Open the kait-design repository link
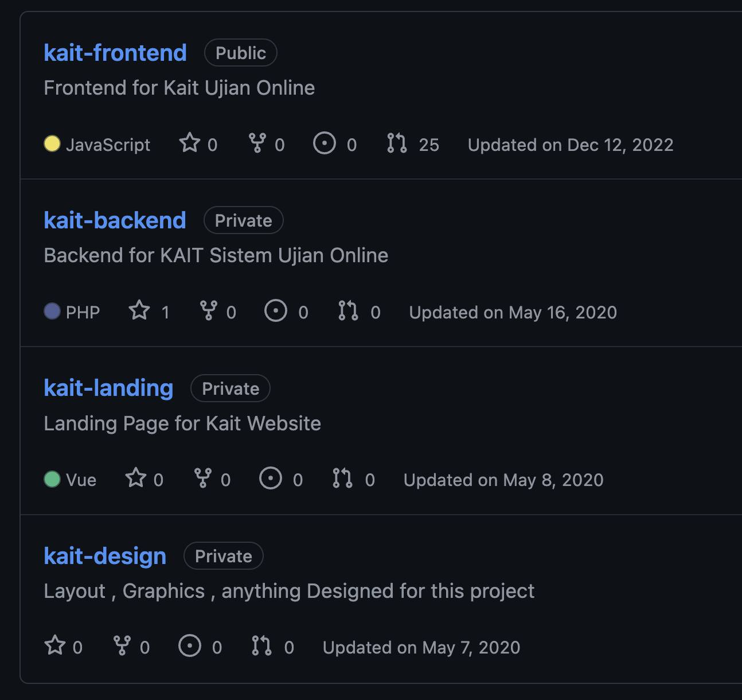This screenshot has width=742, height=700. (x=105, y=556)
